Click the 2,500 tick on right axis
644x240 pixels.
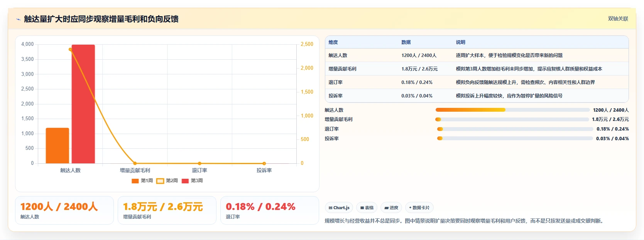coord(307,44)
